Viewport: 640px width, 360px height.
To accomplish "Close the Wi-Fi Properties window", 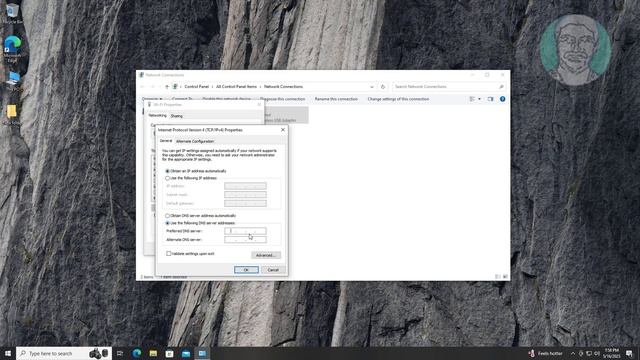I will (x=259, y=104).
